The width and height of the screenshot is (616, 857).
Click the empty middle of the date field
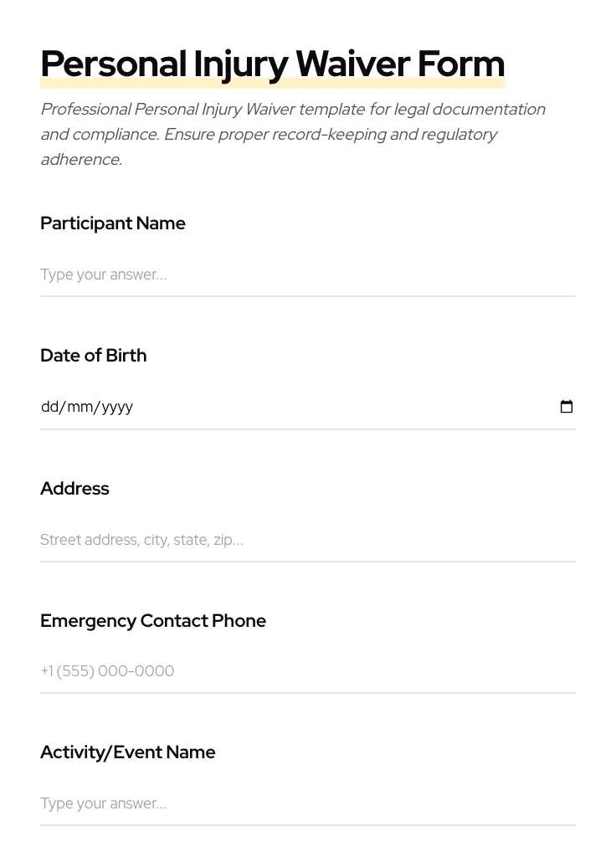pos(335,407)
